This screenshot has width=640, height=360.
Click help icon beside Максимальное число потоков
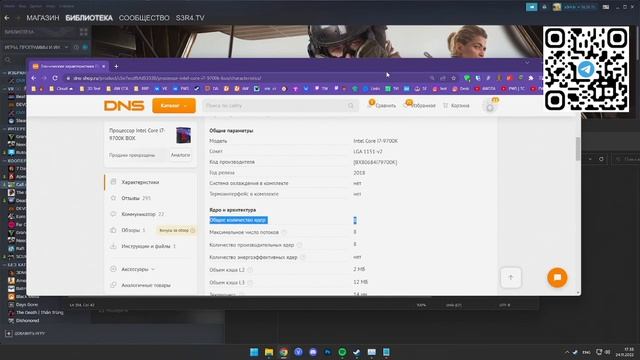[x=284, y=232]
